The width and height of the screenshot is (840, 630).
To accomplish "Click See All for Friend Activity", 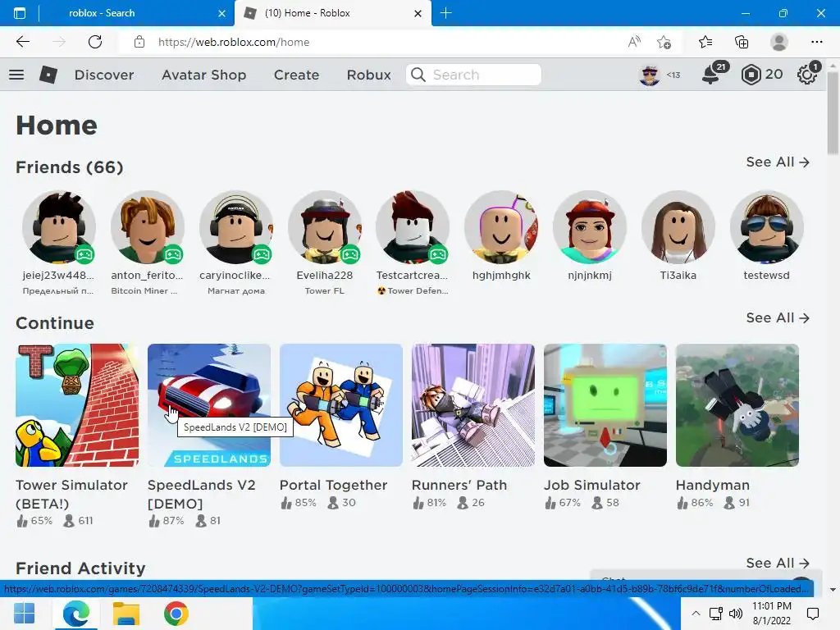I will point(778,563).
